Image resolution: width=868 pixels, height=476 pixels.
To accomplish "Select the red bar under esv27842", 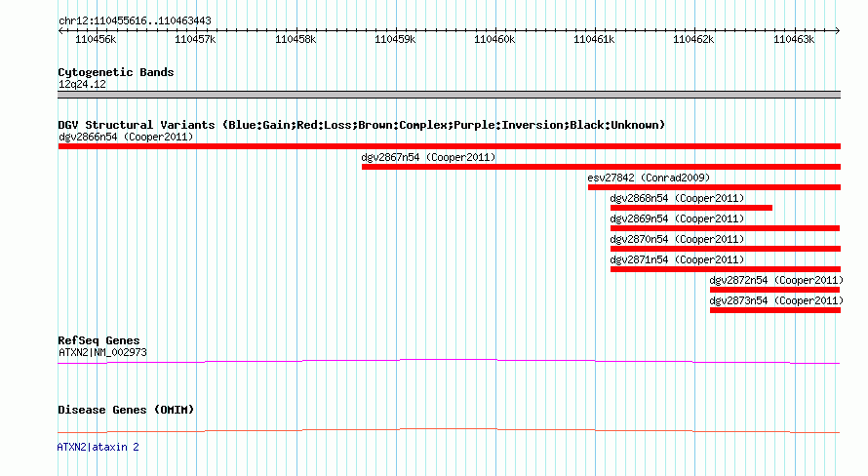I will [714, 187].
